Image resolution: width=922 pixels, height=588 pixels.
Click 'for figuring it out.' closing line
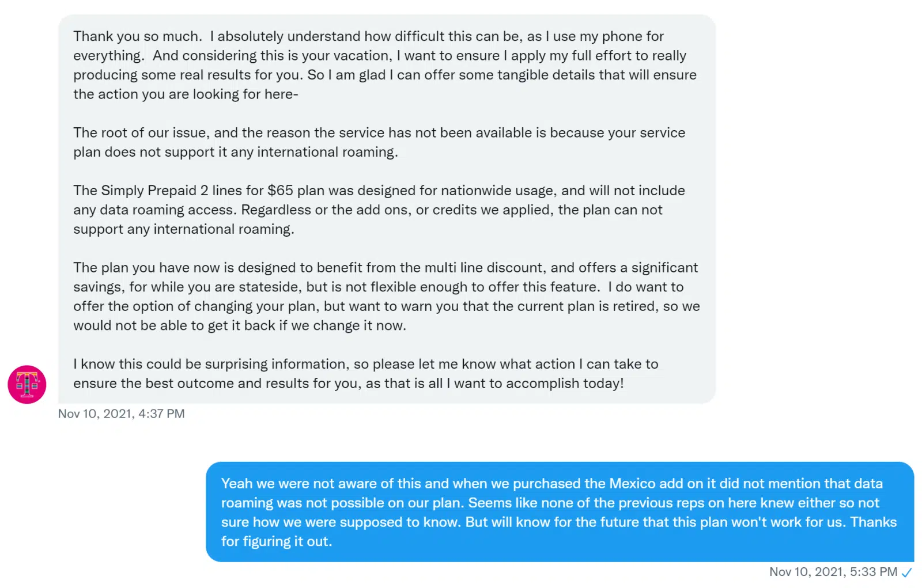tap(277, 541)
